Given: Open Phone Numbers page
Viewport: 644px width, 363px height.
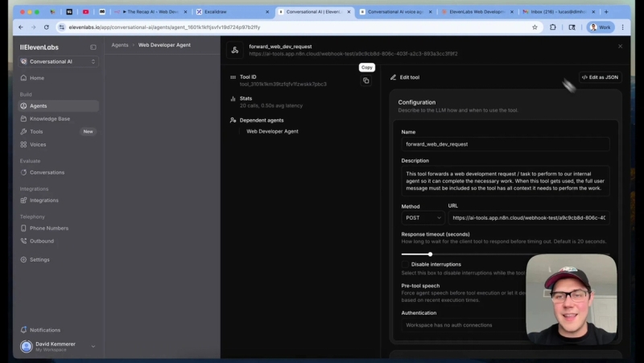Looking at the screenshot, I should pyautogui.click(x=58, y=229).
